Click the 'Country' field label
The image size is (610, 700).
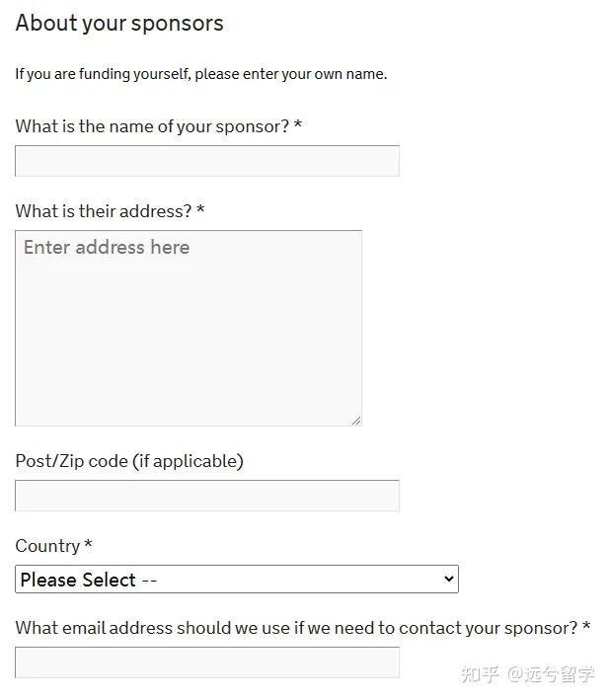pyautogui.click(x=47, y=546)
